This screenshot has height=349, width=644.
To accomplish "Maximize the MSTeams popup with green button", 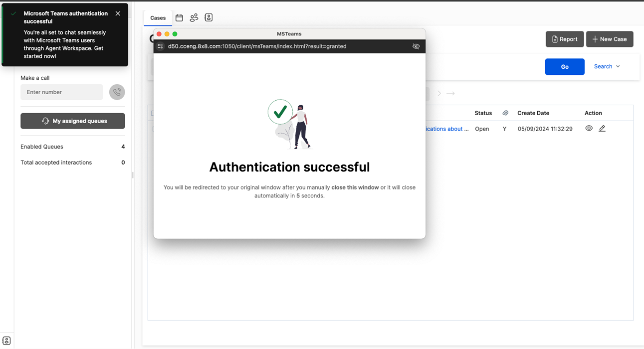I will point(175,34).
